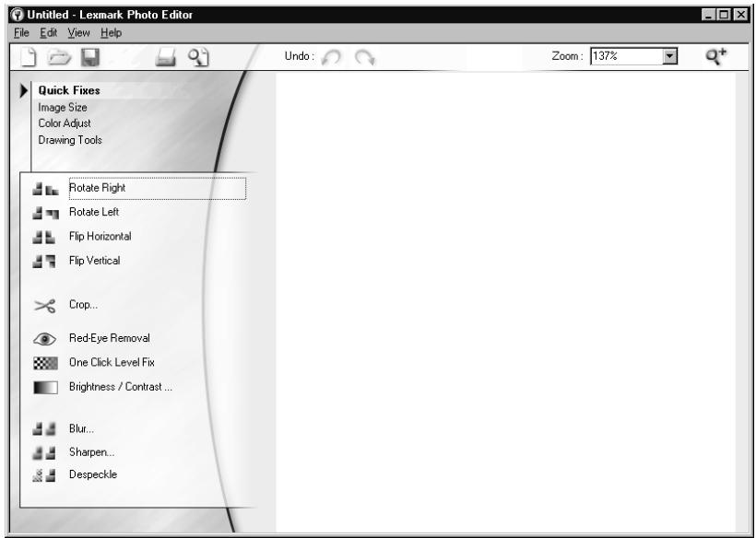
Task: Click the Sharpen icon
Action: (44, 452)
